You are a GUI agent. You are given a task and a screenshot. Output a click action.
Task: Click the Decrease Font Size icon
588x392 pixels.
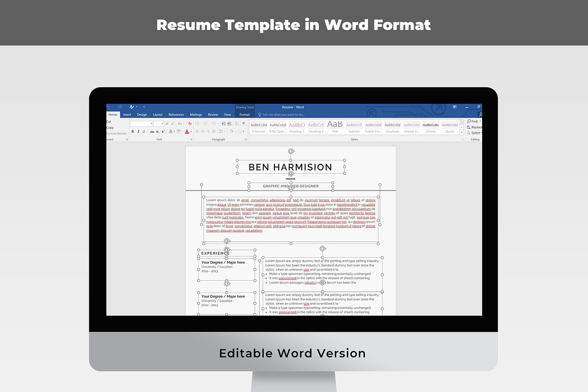coord(172,123)
